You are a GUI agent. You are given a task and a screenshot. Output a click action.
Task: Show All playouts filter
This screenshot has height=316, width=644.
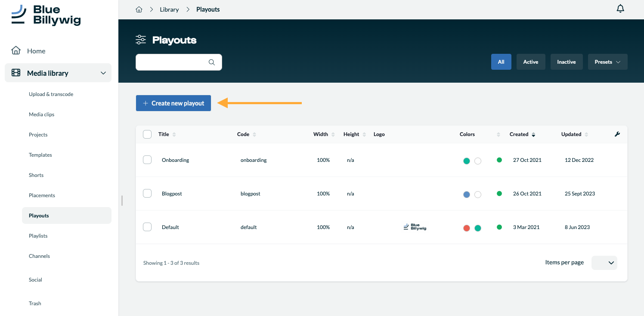501,62
